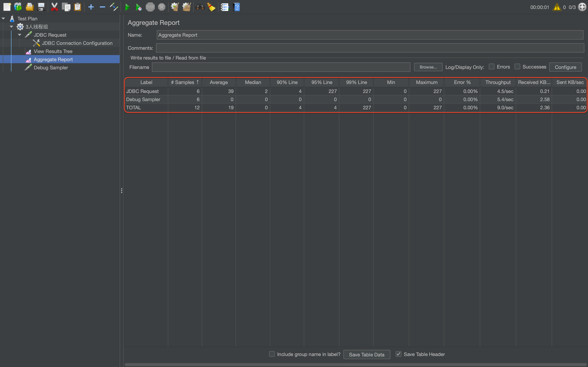The height and width of the screenshot is (367, 588).
Task: Enable the Errors log display checkbox
Action: tap(491, 66)
